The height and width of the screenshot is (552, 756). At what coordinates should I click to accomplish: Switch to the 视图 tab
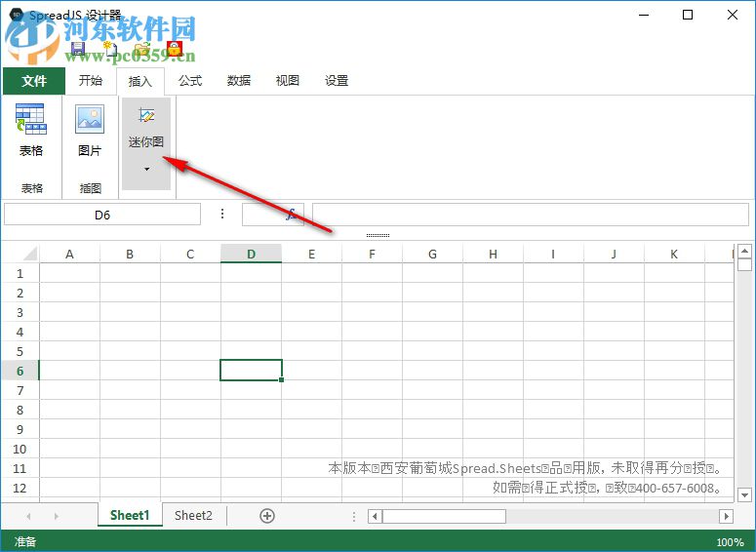coord(288,81)
